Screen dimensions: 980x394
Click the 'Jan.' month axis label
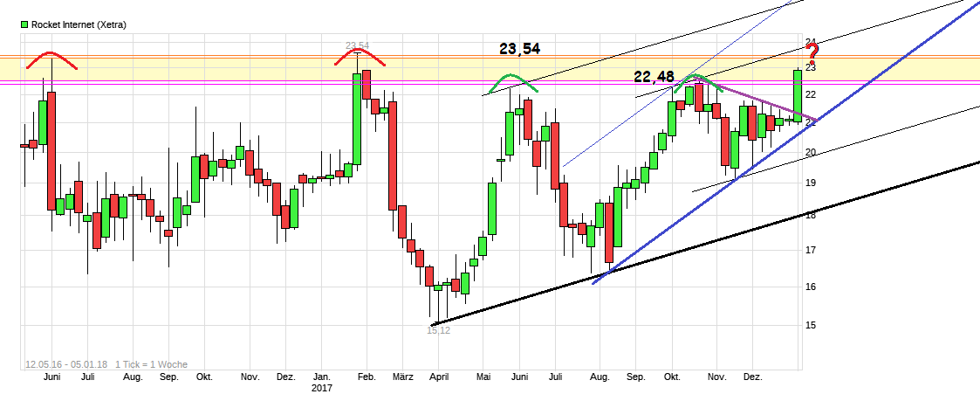322,377
